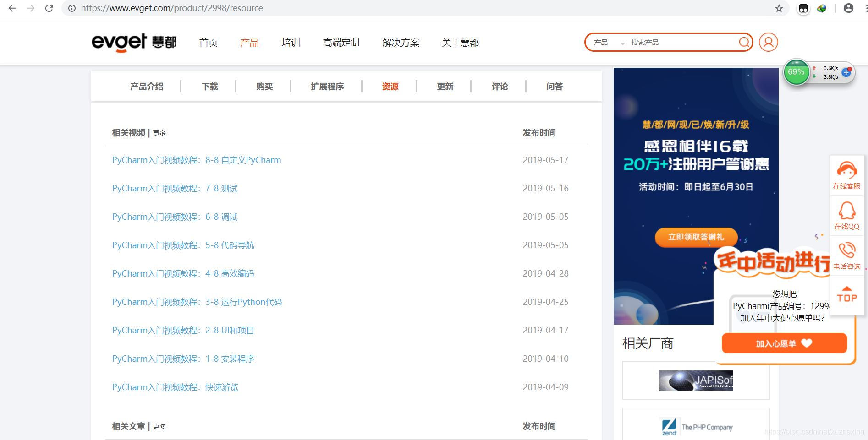Open 培训 in main navigation
This screenshot has height=440, width=868.
click(x=291, y=43)
